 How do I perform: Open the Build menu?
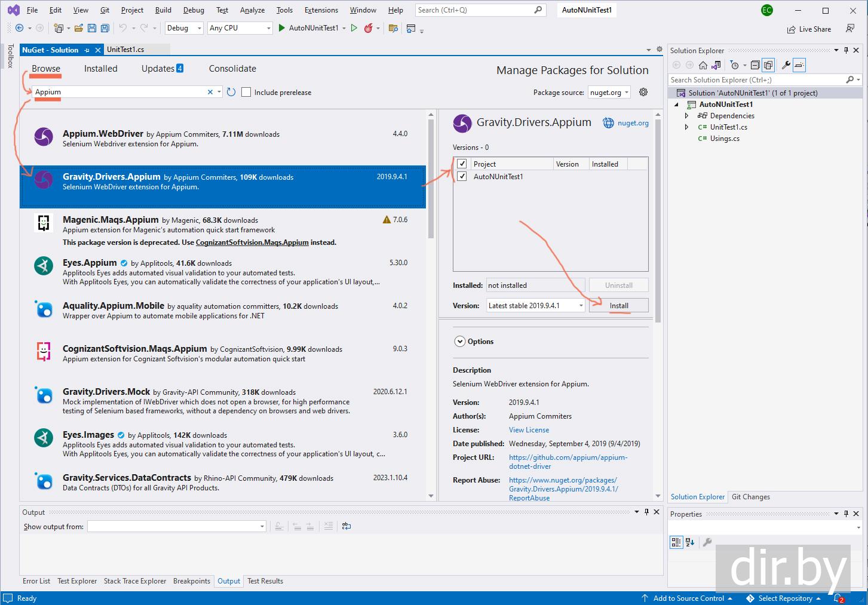[163, 10]
